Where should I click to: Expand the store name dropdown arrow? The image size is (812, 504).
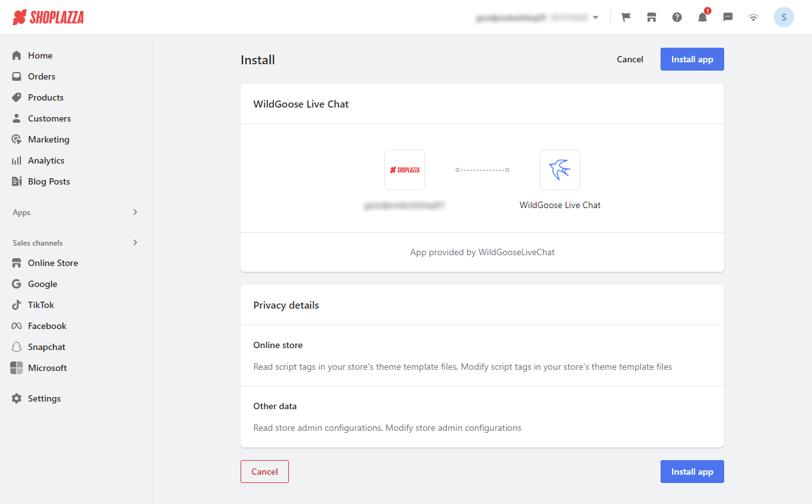click(596, 17)
